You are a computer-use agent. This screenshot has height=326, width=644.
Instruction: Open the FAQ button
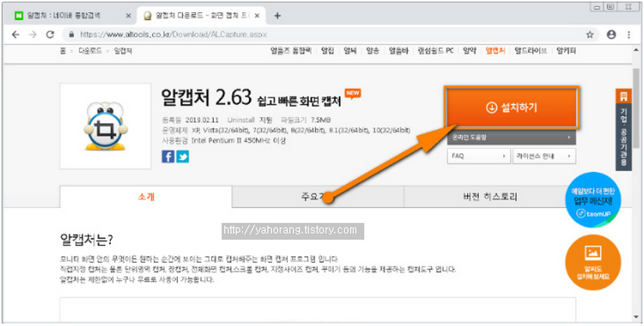click(x=479, y=156)
